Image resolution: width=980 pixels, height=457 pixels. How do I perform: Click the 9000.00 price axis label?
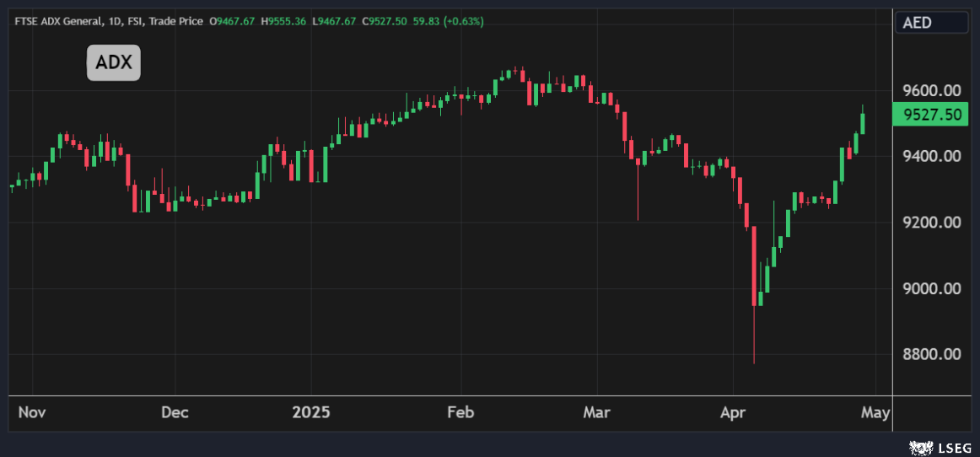click(x=931, y=288)
